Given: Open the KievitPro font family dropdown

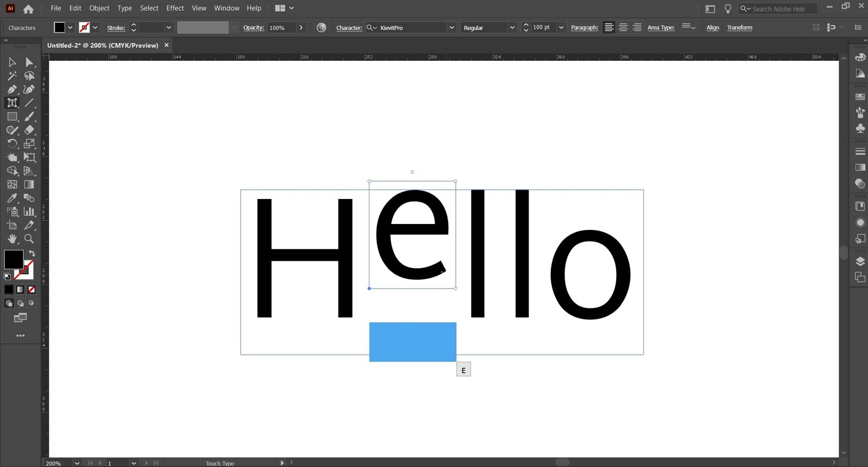Looking at the screenshot, I should 451,28.
